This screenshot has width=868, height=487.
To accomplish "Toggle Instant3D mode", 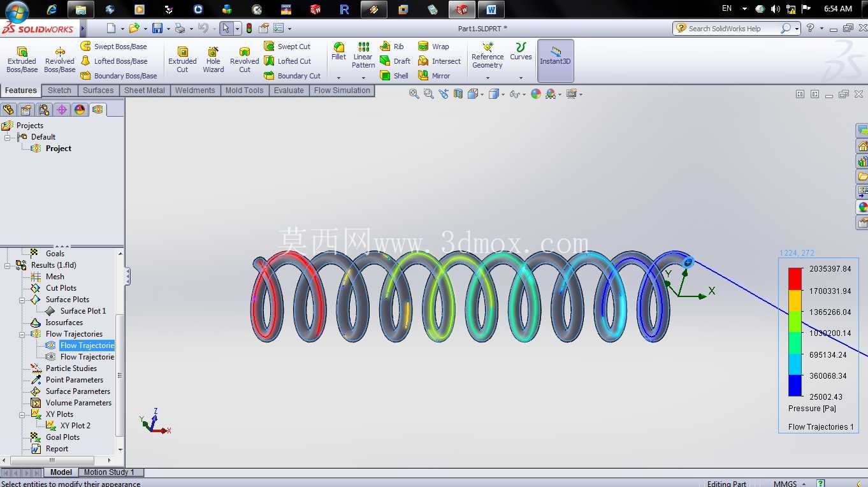I will (x=556, y=61).
